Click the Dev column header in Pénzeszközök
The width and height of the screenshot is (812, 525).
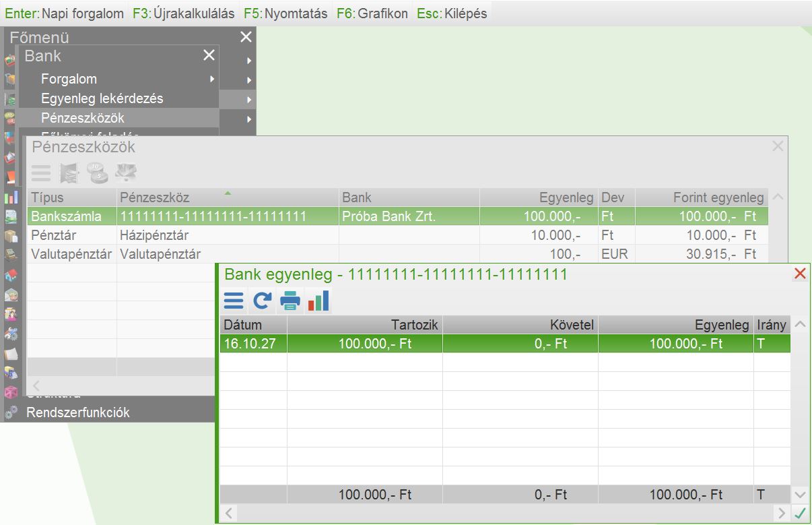[x=616, y=197]
